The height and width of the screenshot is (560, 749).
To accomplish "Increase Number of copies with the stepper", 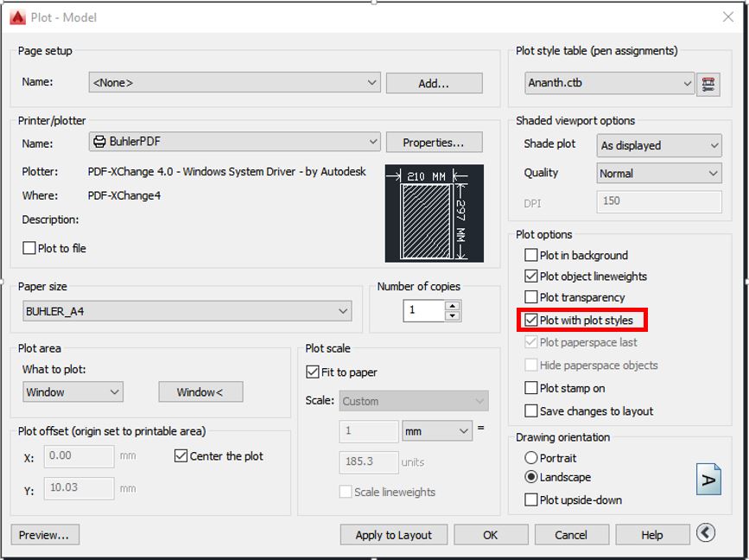I will pos(450,305).
